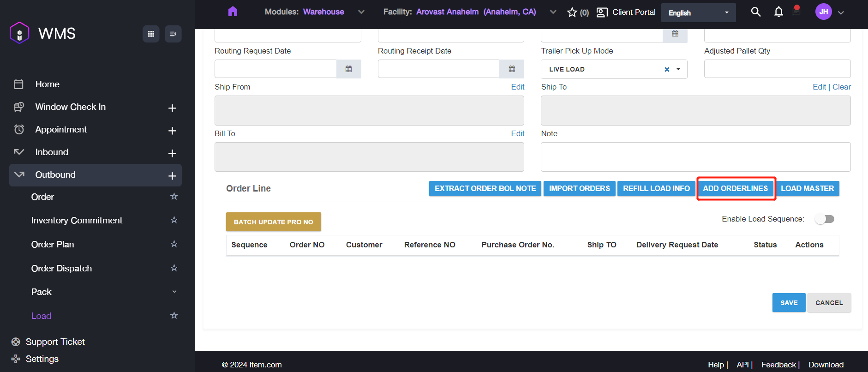Image resolution: width=868 pixels, height=372 pixels.
Task: Click the apps grid icon beside WMS
Action: coord(151,34)
